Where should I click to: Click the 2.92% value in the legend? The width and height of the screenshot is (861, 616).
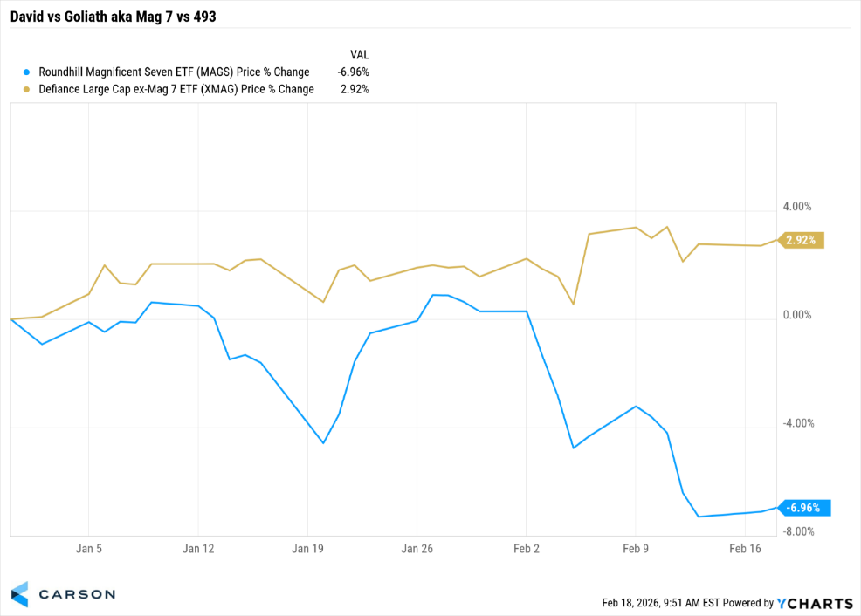[x=355, y=89]
